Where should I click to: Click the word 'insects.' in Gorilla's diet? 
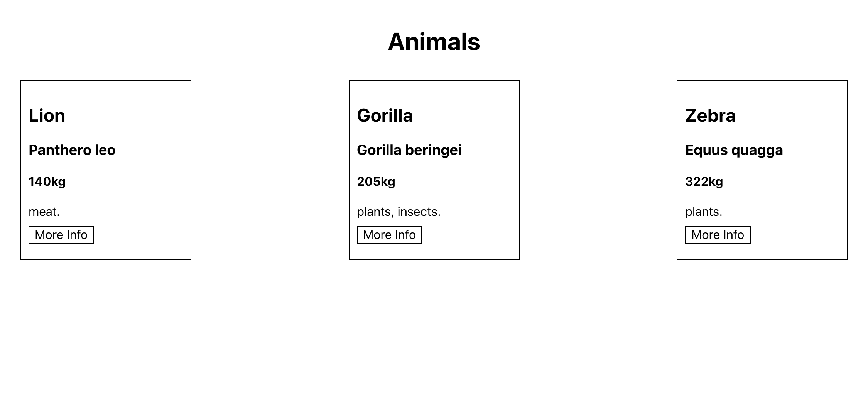(x=419, y=212)
